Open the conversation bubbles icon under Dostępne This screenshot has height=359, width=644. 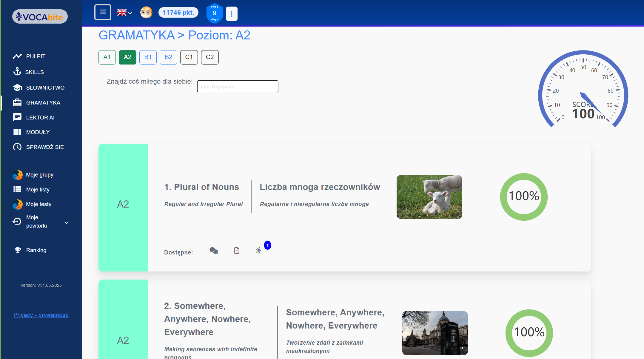click(x=214, y=251)
